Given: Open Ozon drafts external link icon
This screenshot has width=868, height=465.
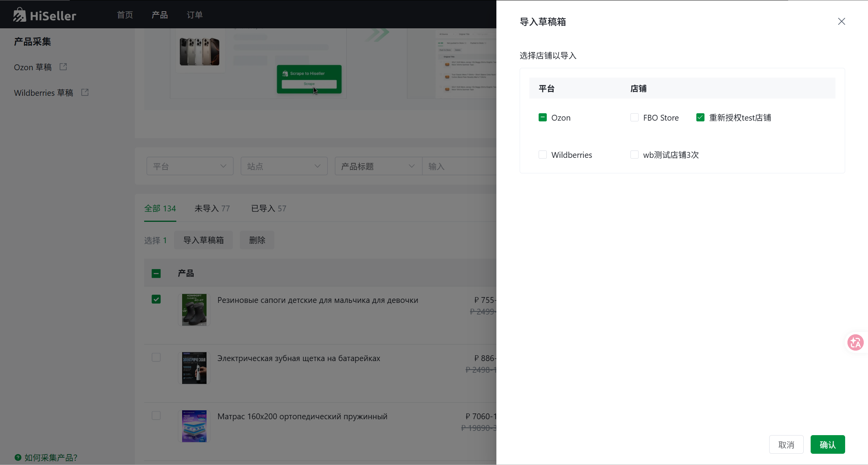Looking at the screenshot, I should pyautogui.click(x=63, y=67).
